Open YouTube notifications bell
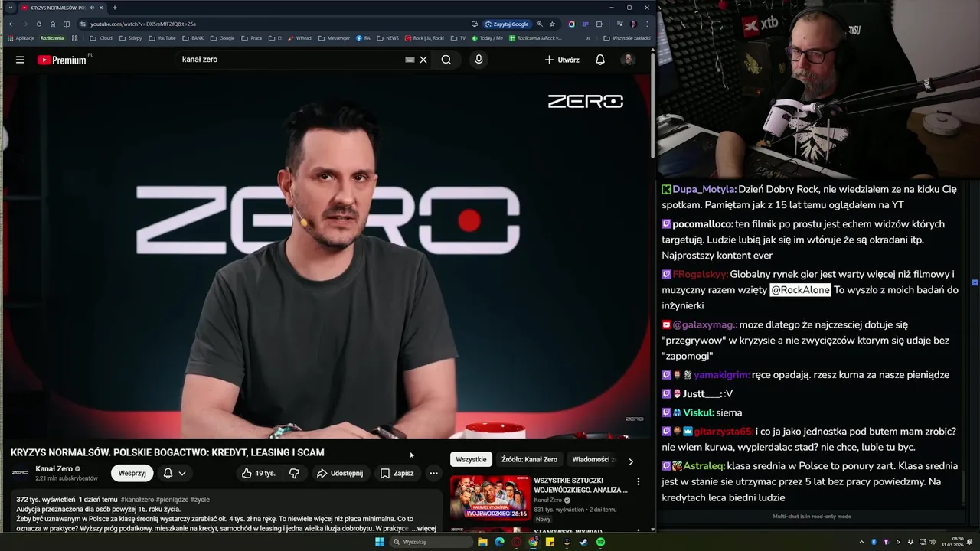Image resolution: width=980 pixels, height=551 pixels. click(600, 60)
